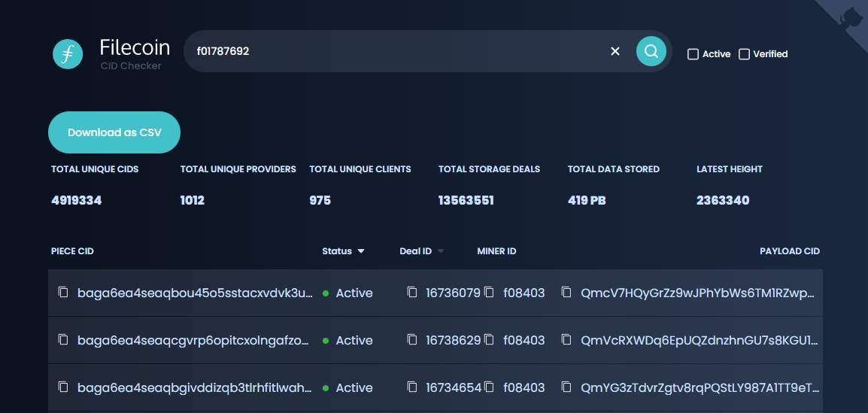Sort by Status column arrow
The width and height of the screenshot is (868, 413).
click(361, 251)
